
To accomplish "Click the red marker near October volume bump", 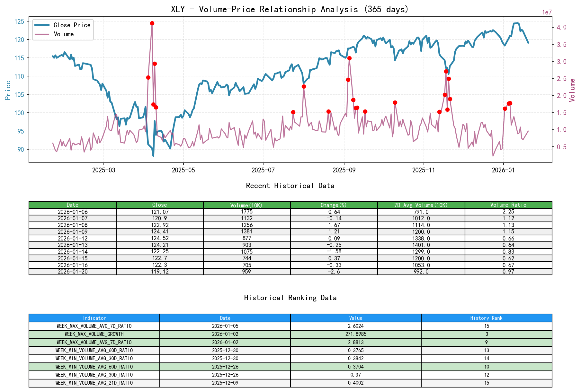I will [395, 102].
